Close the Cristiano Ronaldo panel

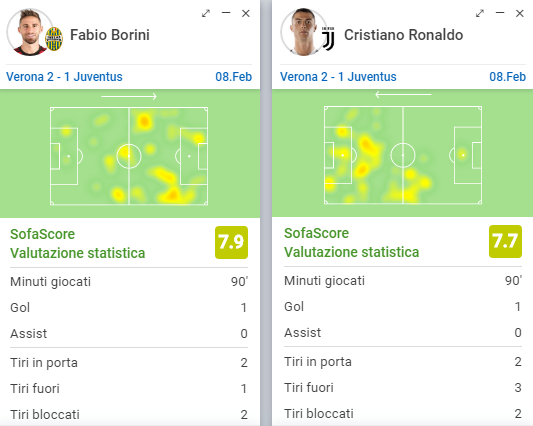pyautogui.click(x=520, y=14)
